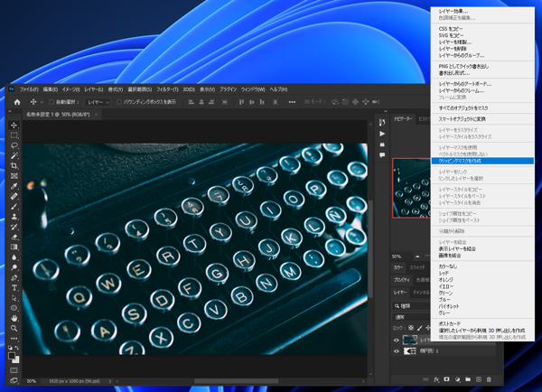The height and width of the screenshot is (392, 542).
Task: Select the Crop tool
Action: [x=14, y=165]
